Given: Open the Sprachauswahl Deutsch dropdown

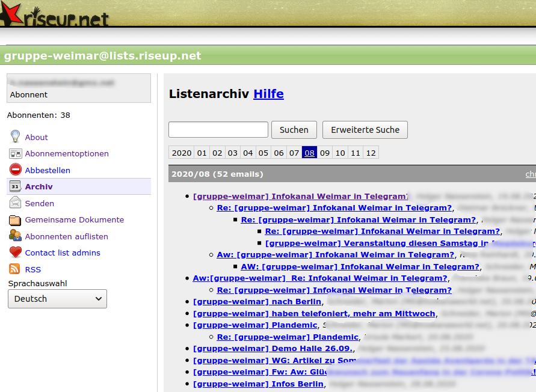Looking at the screenshot, I should click(57, 299).
